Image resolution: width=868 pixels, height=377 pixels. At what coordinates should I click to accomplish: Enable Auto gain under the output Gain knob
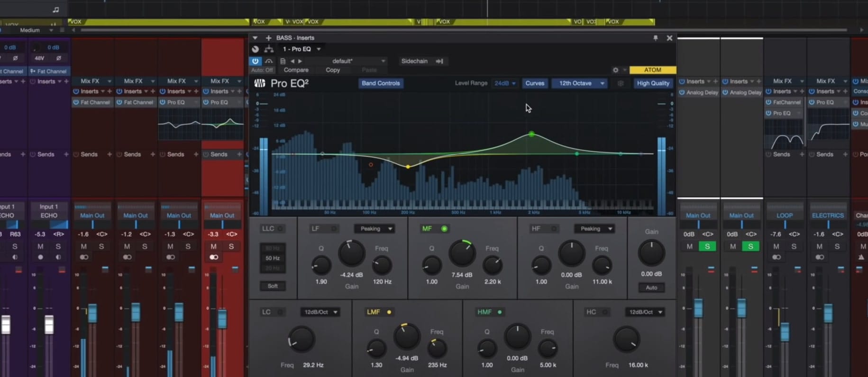pyautogui.click(x=651, y=287)
